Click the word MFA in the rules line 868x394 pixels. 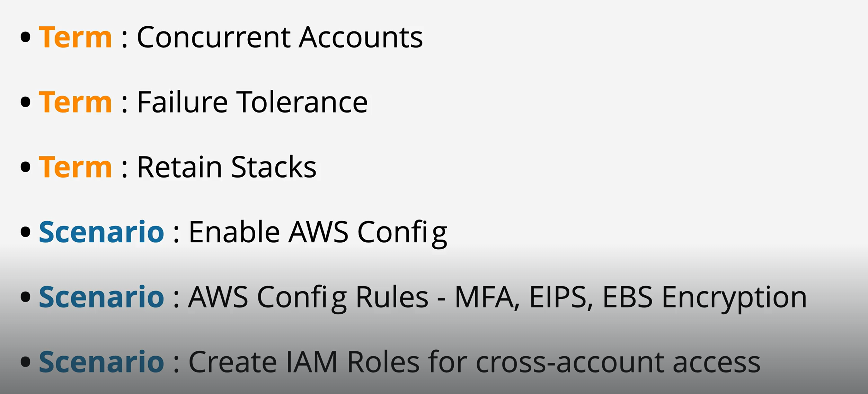pyautogui.click(x=486, y=297)
